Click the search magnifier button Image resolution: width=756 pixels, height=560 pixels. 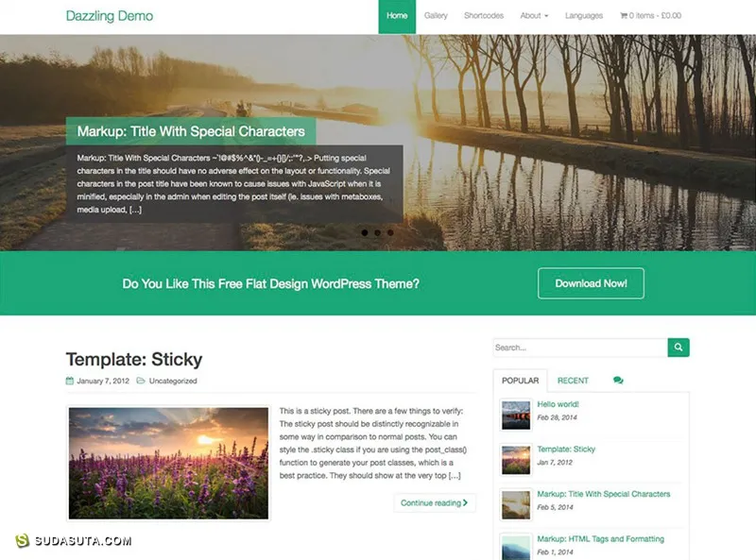[x=679, y=348]
